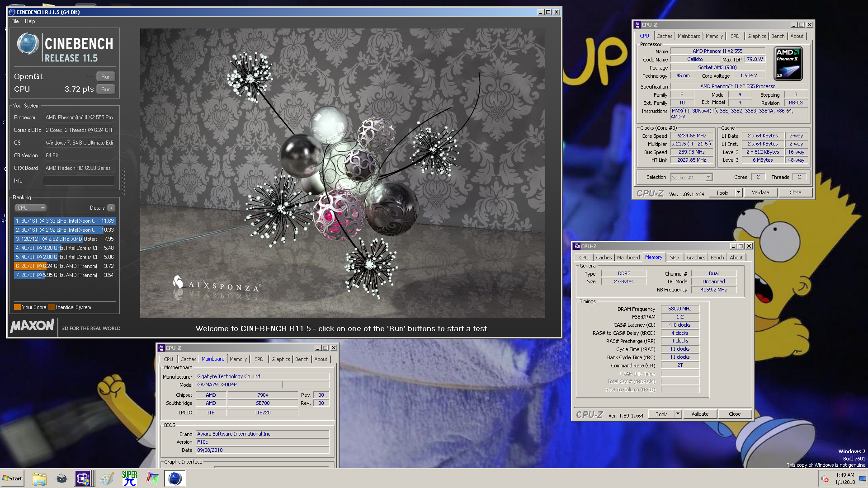
Task: Click Validate in Memory CPU-Z window
Action: [700, 414]
